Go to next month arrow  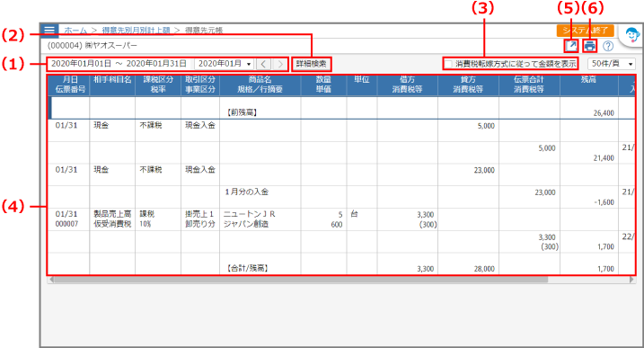280,64
